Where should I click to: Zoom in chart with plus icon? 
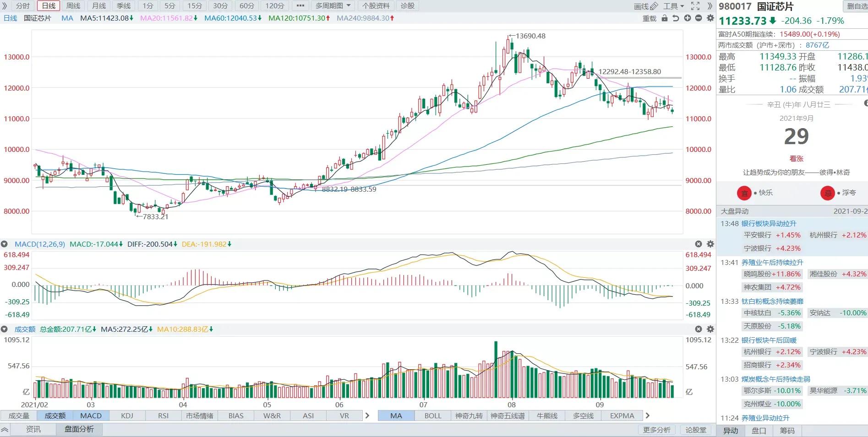click(688, 18)
